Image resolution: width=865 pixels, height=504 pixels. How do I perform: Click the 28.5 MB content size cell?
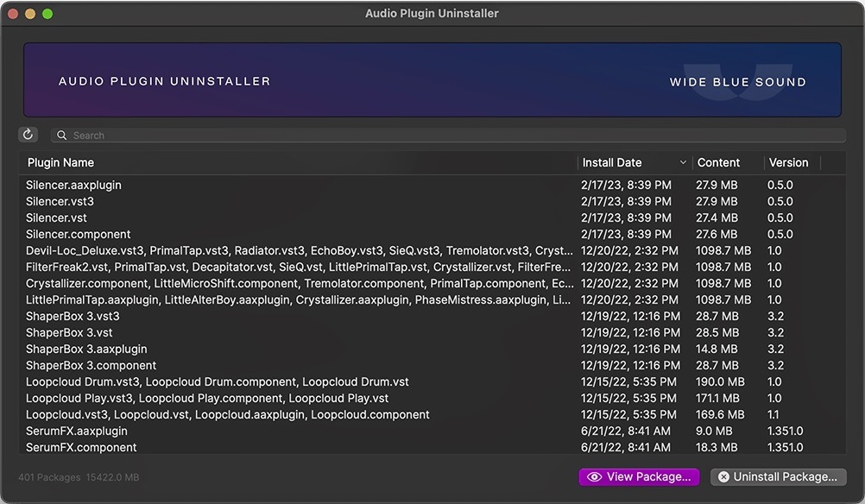pos(717,332)
